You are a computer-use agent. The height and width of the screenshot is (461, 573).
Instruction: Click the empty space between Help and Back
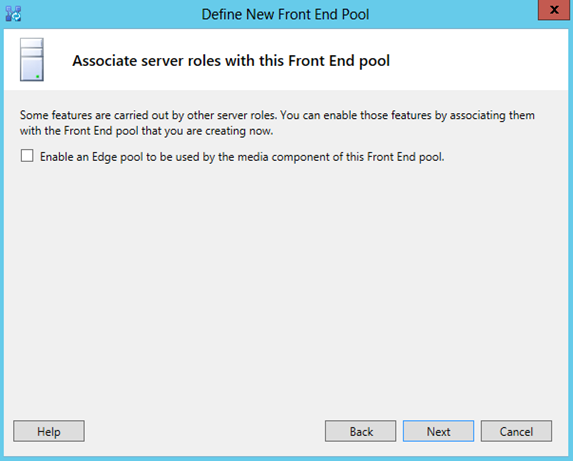205,431
